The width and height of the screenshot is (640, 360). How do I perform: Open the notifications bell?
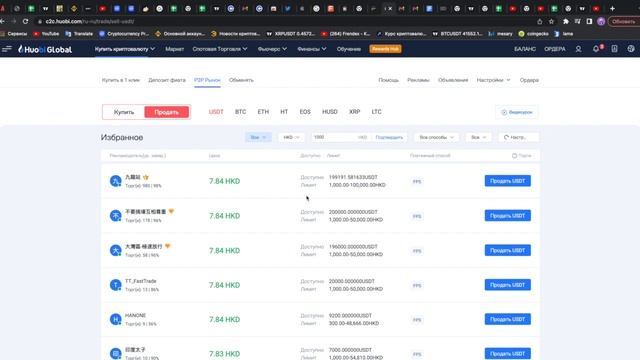coord(596,49)
